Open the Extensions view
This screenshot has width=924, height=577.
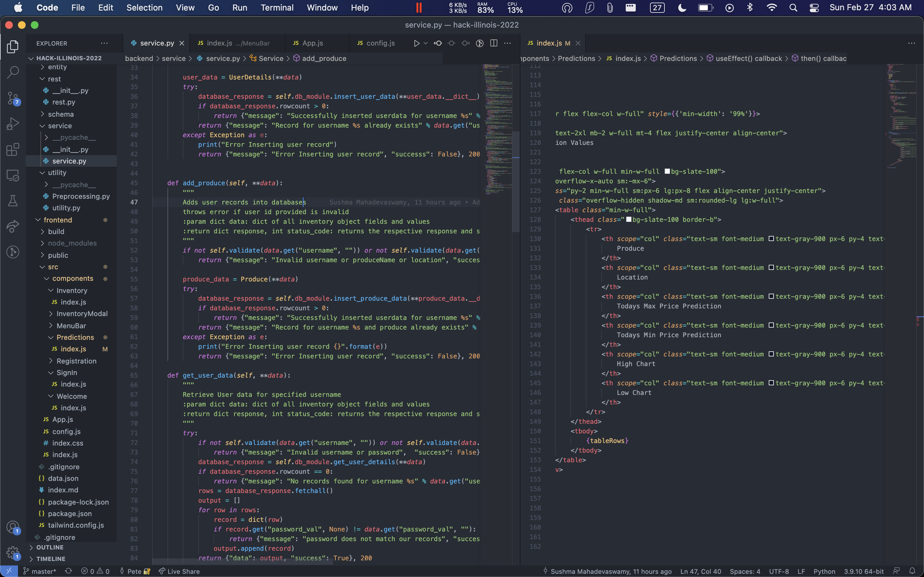[13, 150]
